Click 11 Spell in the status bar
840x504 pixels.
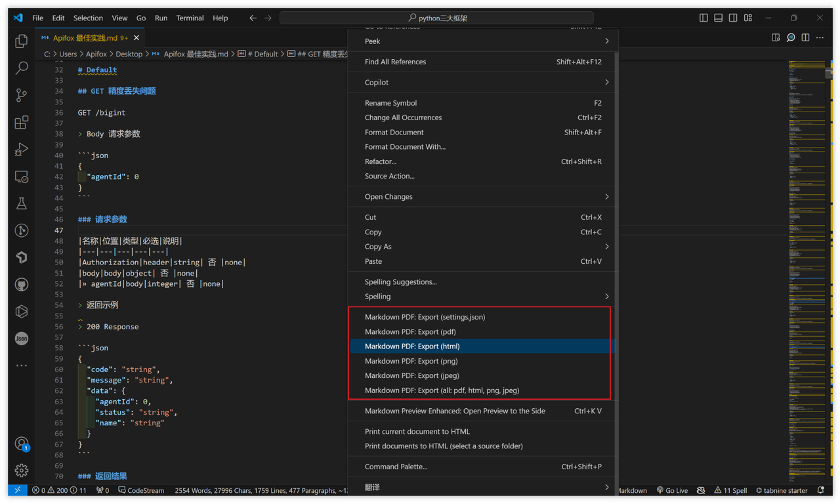click(x=730, y=490)
